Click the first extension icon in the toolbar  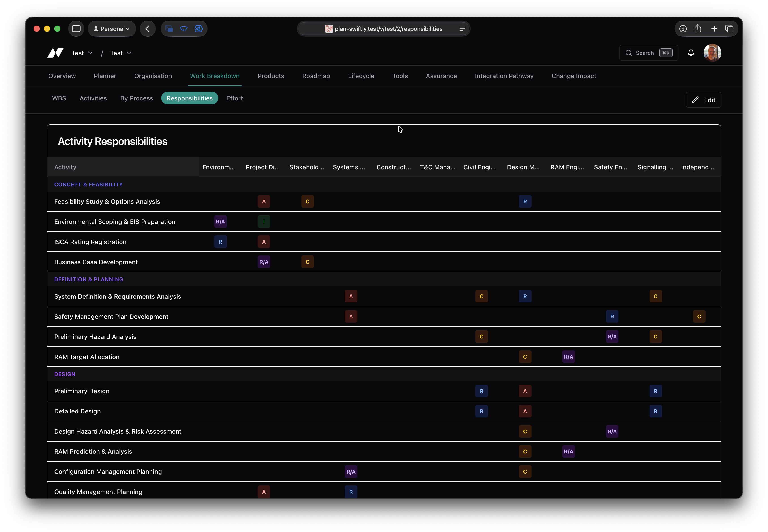[169, 29]
